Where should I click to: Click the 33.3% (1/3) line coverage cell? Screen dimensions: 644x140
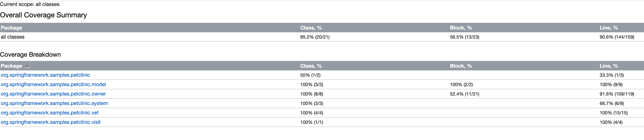pyautogui.click(x=612, y=75)
